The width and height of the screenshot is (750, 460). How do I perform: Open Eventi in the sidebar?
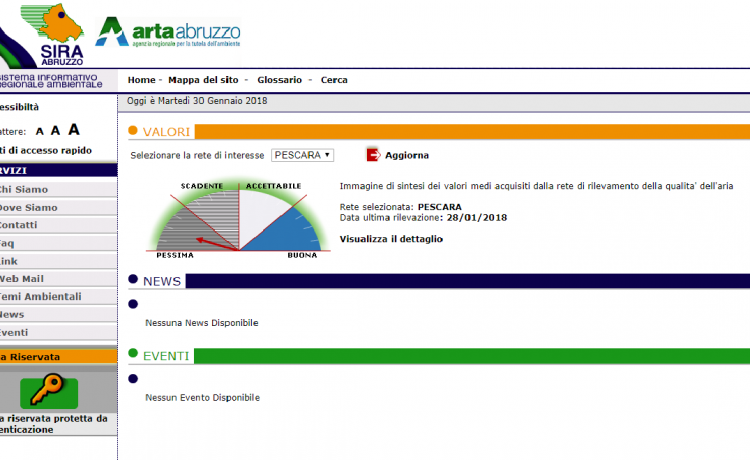[14, 332]
